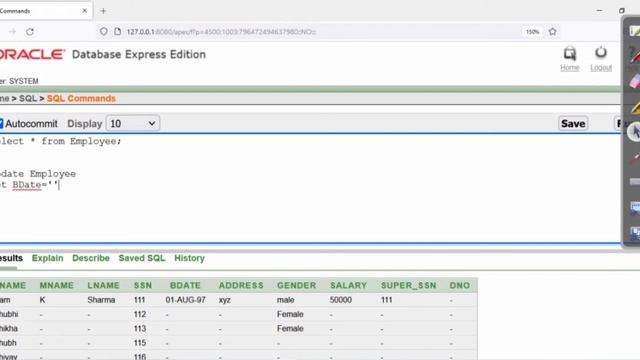Click the SYSTEM user label
Screen dimensions: 640x360
[24, 81]
